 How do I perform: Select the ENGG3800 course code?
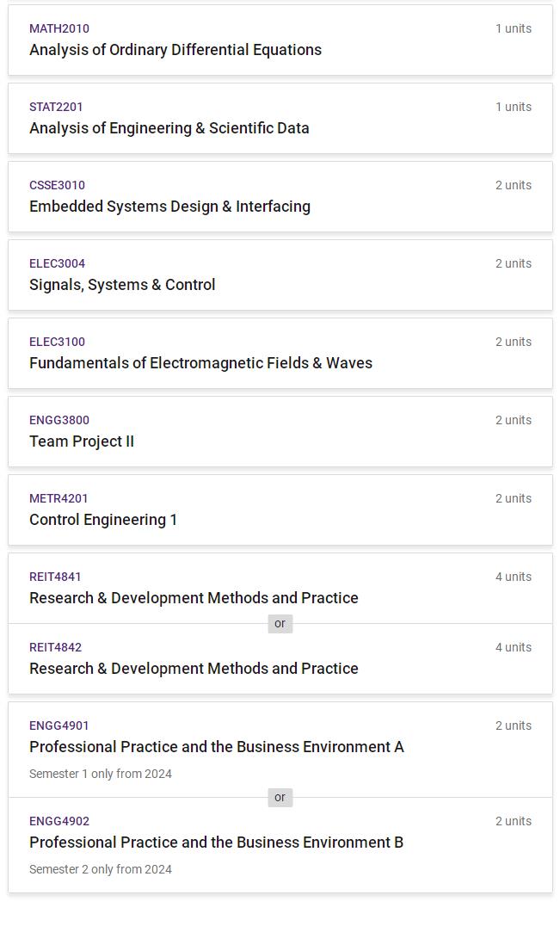point(59,421)
